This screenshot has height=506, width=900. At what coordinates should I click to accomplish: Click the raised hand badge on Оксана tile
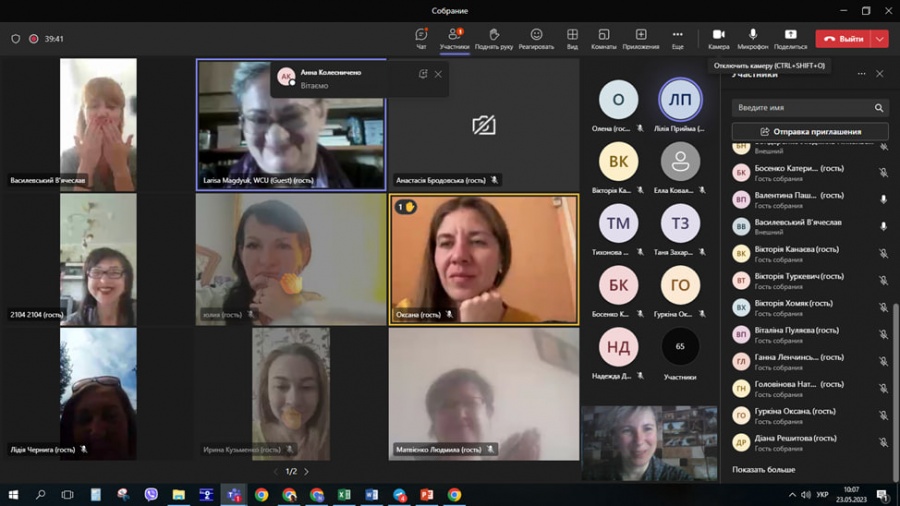[406, 207]
